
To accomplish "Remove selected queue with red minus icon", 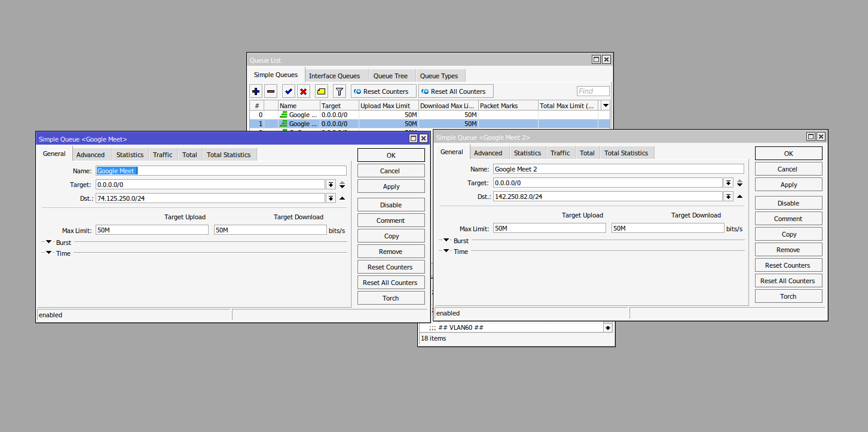I will click(271, 91).
